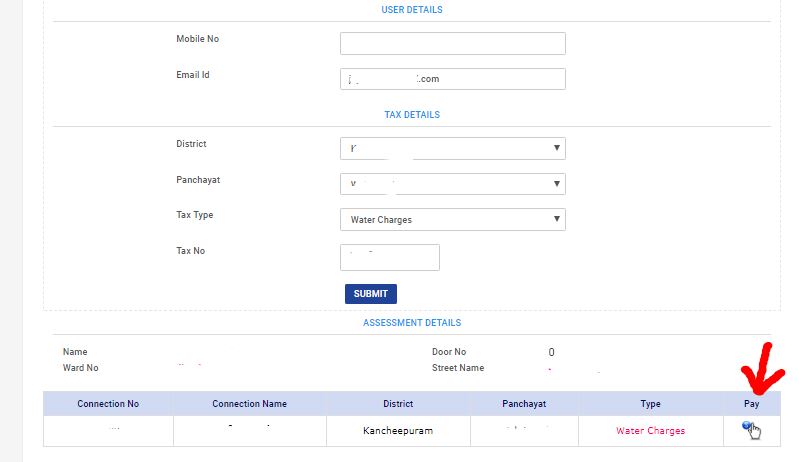The height and width of the screenshot is (462, 799).
Task: Click the District column header in the table
Action: [x=398, y=404]
